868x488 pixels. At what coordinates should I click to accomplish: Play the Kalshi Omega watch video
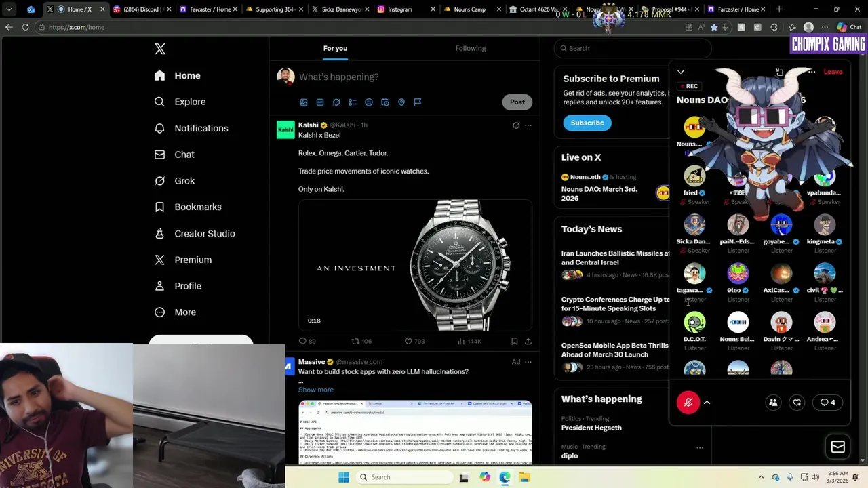coord(415,265)
